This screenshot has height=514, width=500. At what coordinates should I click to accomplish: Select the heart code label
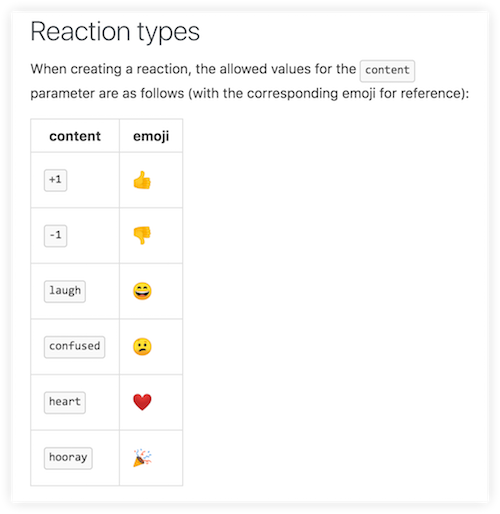[x=65, y=402]
